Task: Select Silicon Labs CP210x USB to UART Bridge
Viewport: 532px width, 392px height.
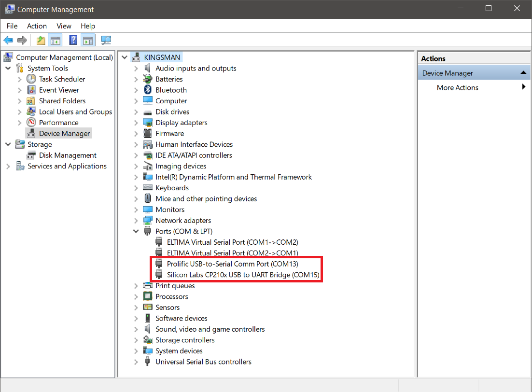Action: point(243,275)
